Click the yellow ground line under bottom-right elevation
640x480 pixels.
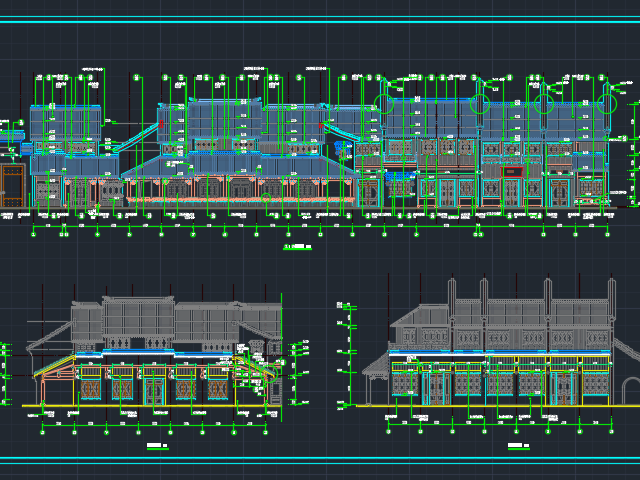click(500, 406)
